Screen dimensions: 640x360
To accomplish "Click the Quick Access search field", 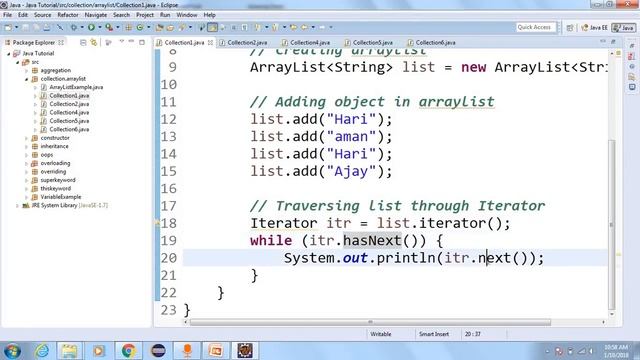I will pos(536,27).
